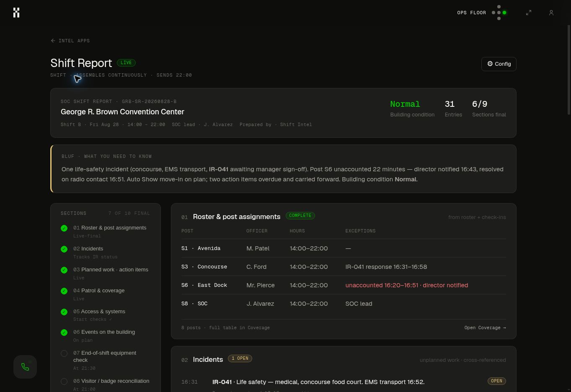Click the IR-041 response 16:31–16:58 exception

pyautogui.click(x=386, y=267)
